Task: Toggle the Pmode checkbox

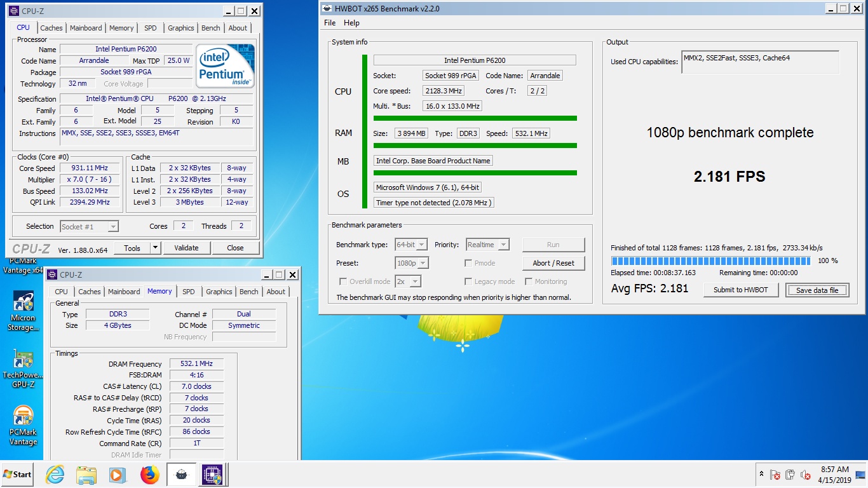Action: coord(468,263)
